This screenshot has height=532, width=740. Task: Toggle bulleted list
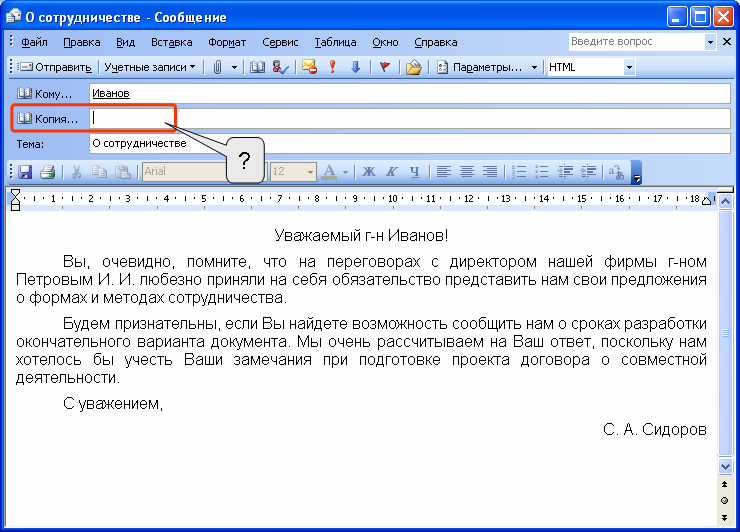(542, 172)
